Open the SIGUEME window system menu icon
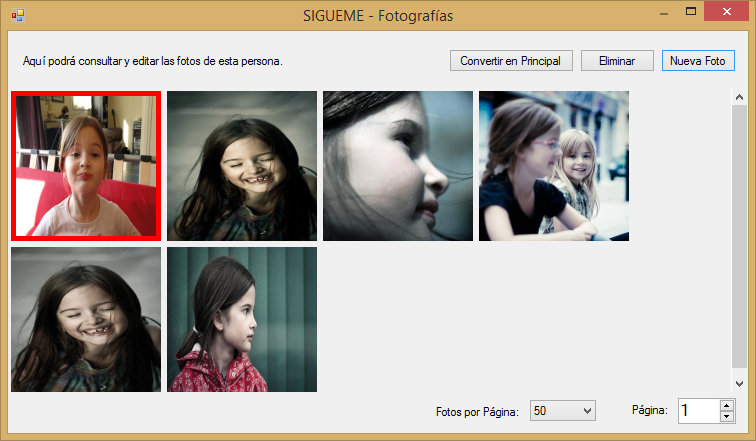Image resolution: width=756 pixels, height=441 pixels. pyautogui.click(x=17, y=15)
